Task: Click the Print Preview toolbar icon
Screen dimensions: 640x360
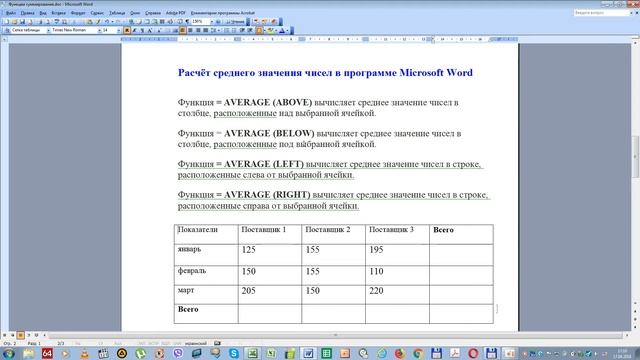Action: pos(48,21)
